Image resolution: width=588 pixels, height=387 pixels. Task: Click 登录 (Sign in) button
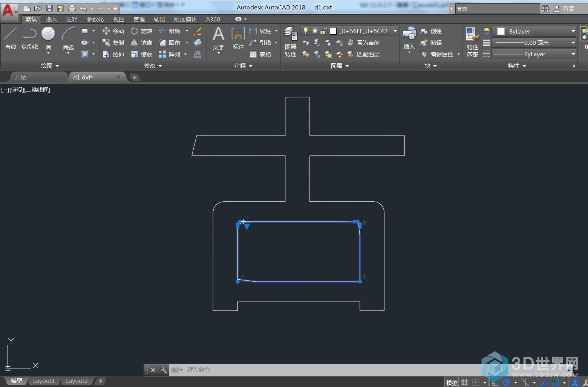click(564, 9)
